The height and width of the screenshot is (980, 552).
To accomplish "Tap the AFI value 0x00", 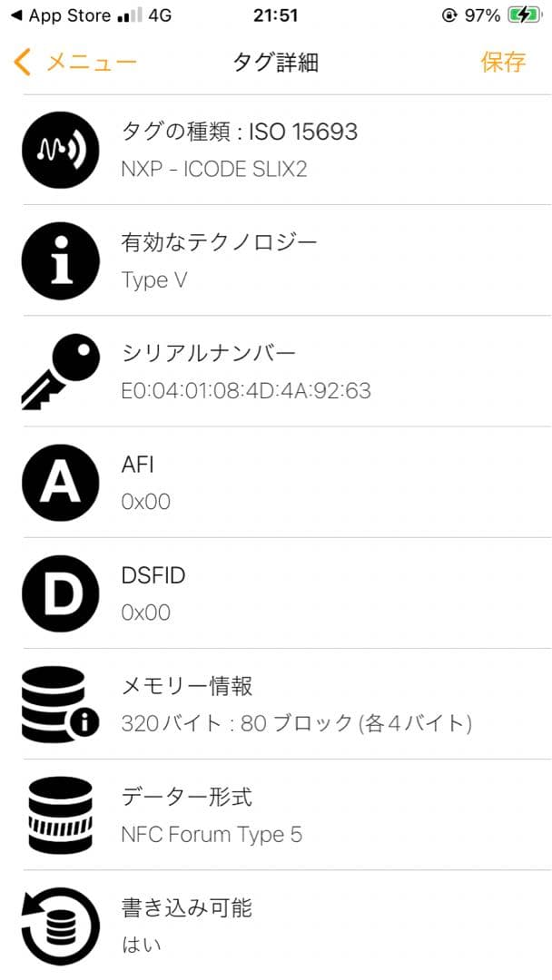I will [145, 502].
